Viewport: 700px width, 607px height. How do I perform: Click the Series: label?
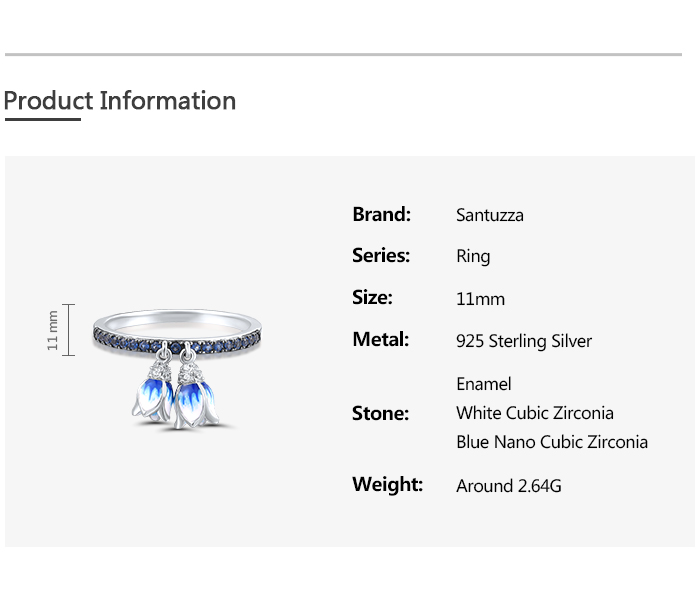click(x=381, y=255)
